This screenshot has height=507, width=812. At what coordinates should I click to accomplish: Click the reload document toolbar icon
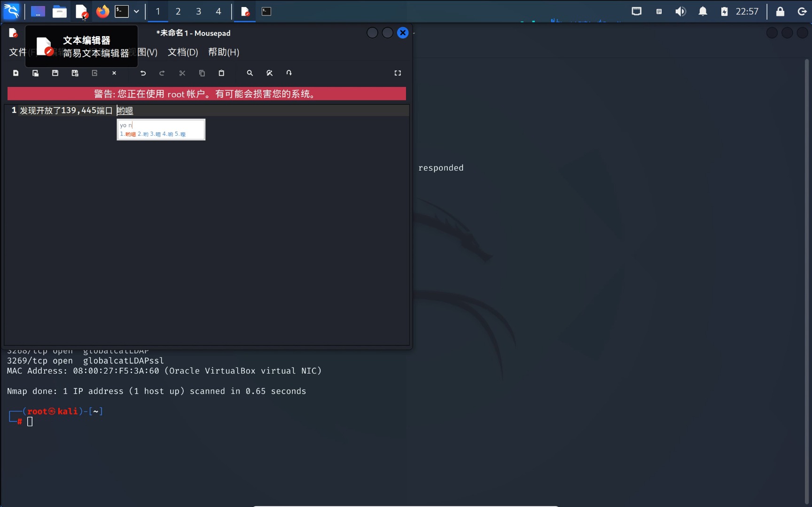point(94,73)
